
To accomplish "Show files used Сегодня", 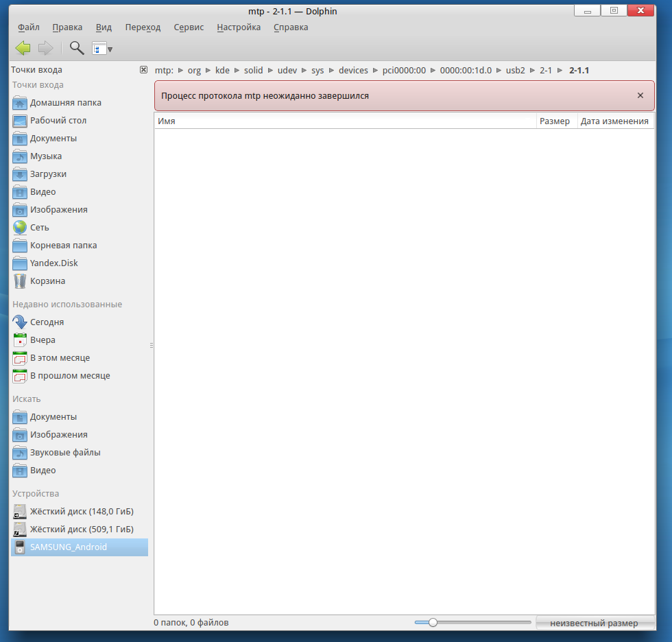I will point(80,322).
